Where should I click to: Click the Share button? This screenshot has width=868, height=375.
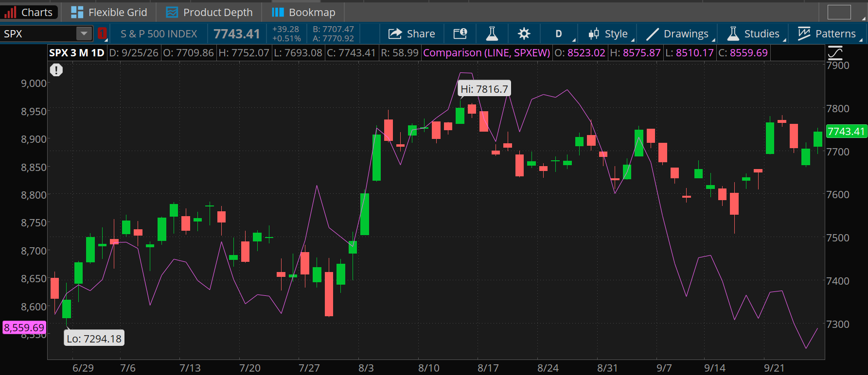412,34
